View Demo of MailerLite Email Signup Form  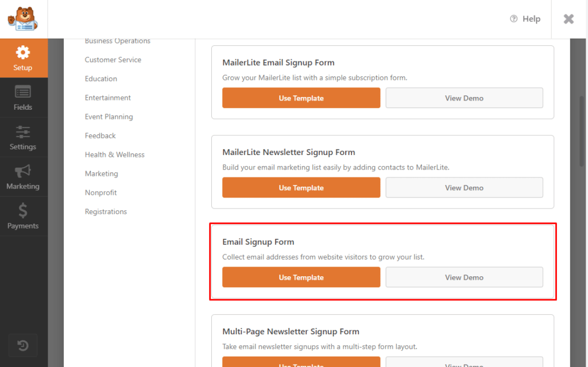tap(464, 98)
